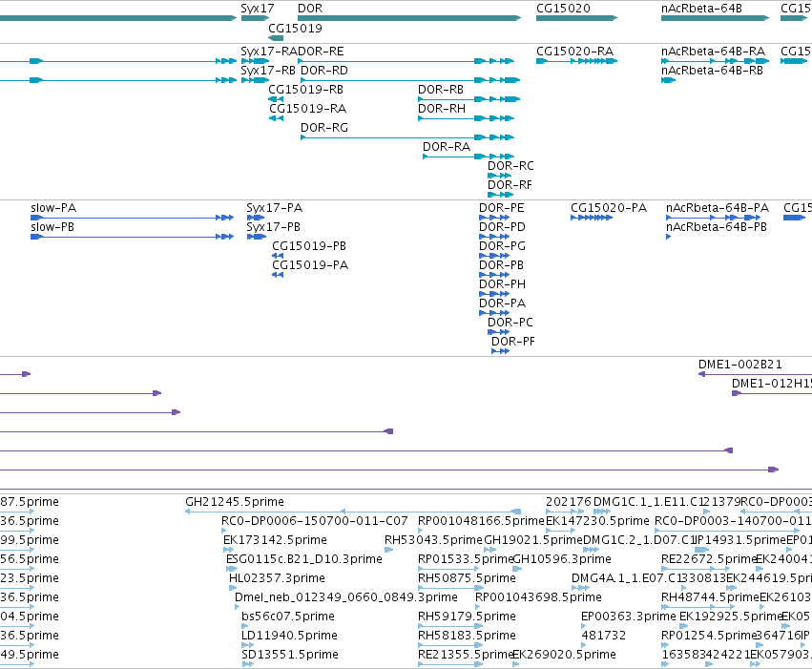Screen dimensions: 812x669
Task: Select protein label nAcRbeta-64B-PA
Action: (x=718, y=208)
